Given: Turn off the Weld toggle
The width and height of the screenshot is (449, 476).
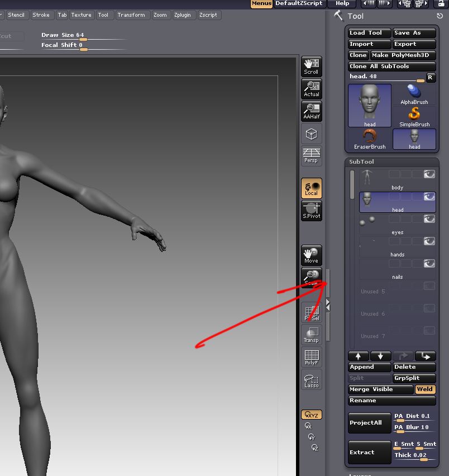Looking at the screenshot, I should tap(425, 389).
